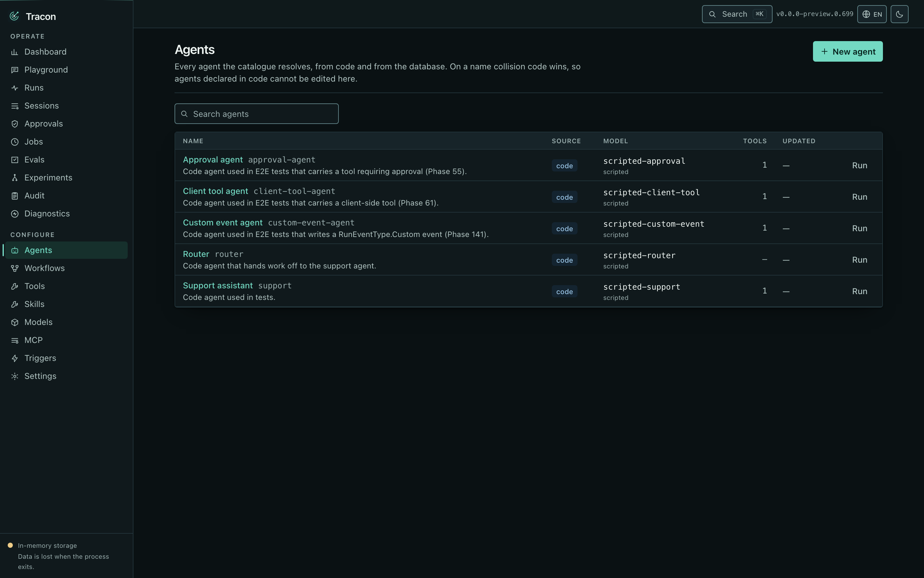
Task: Open Dashboard via its bar-chart icon
Action: pos(14,52)
